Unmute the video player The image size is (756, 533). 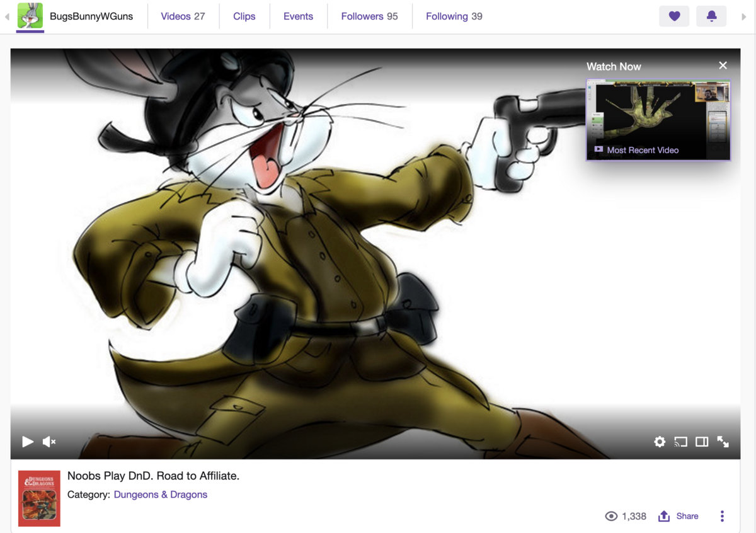(x=49, y=442)
